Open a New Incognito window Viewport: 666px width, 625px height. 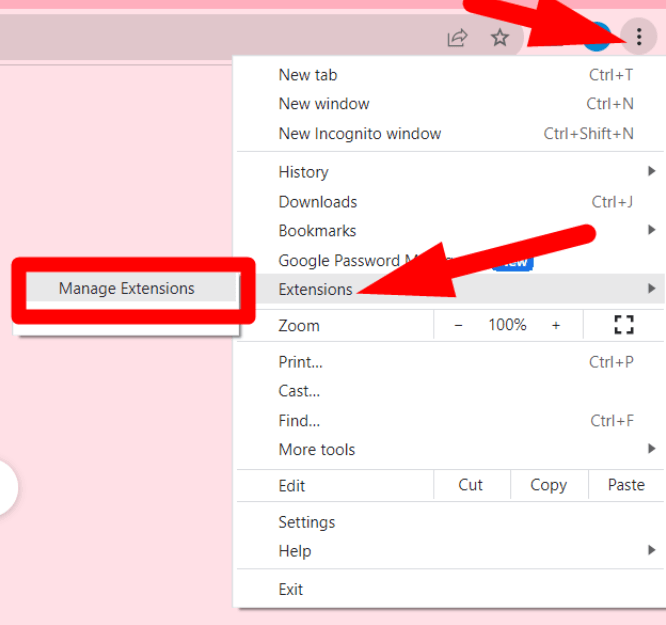[x=359, y=133]
